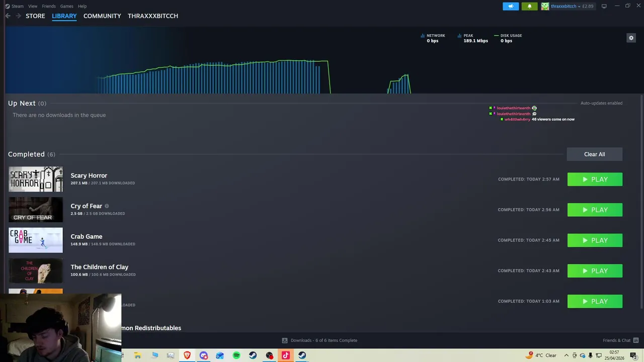Play Cry of Fear
This screenshot has height=362, width=644.
click(595, 210)
